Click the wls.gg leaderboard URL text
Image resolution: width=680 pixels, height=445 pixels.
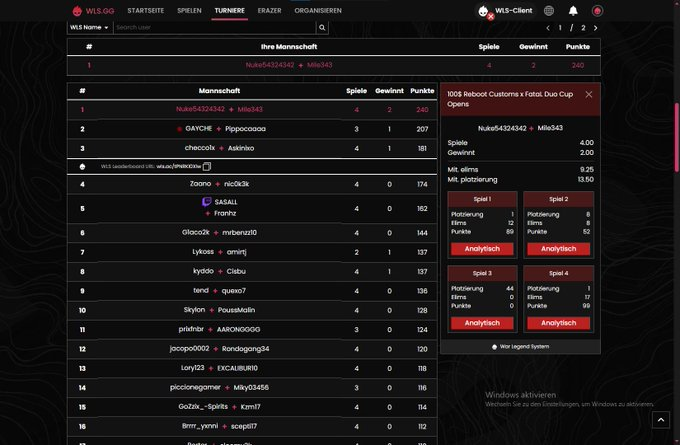click(179, 166)
